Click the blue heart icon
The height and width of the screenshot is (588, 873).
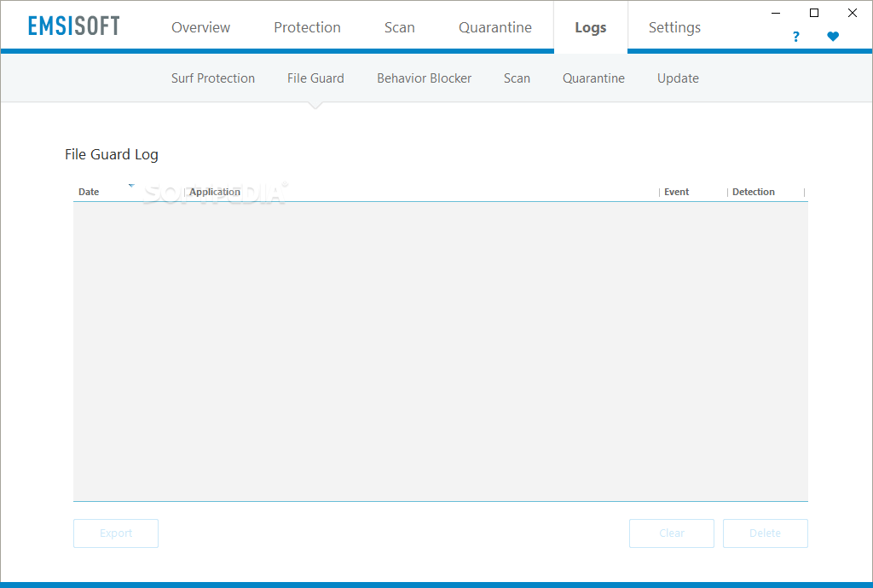click(833, 37)
